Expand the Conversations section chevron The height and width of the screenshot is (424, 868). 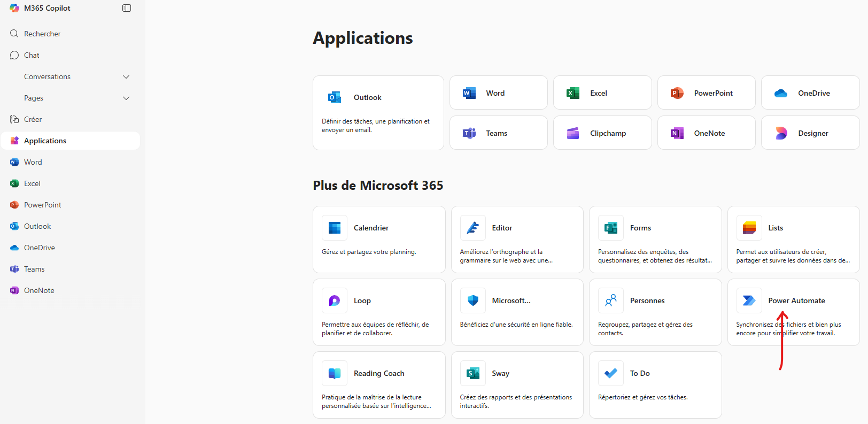(x=126, y=76)
